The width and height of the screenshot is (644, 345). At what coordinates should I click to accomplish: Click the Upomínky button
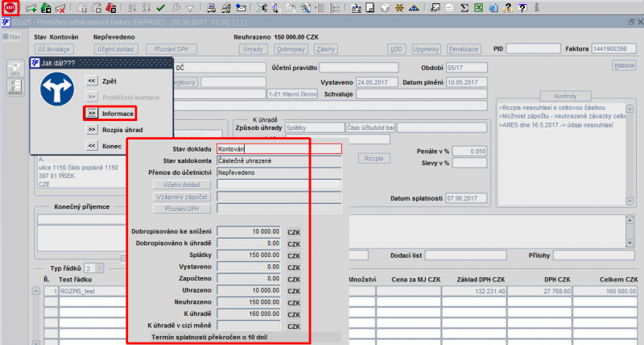426,49
